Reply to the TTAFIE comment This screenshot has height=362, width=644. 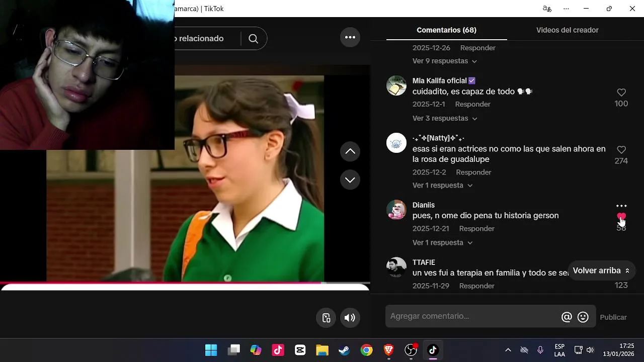click(x=477, y=286)
